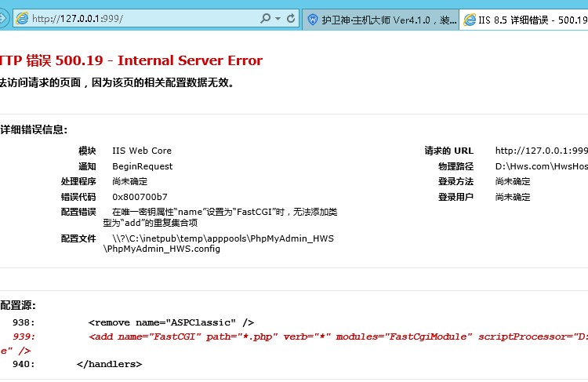This screenshot has width=588, height=382.
Task: Click the IE page icon in address bar
Action: pyautogui.click(x=22, y=18)
